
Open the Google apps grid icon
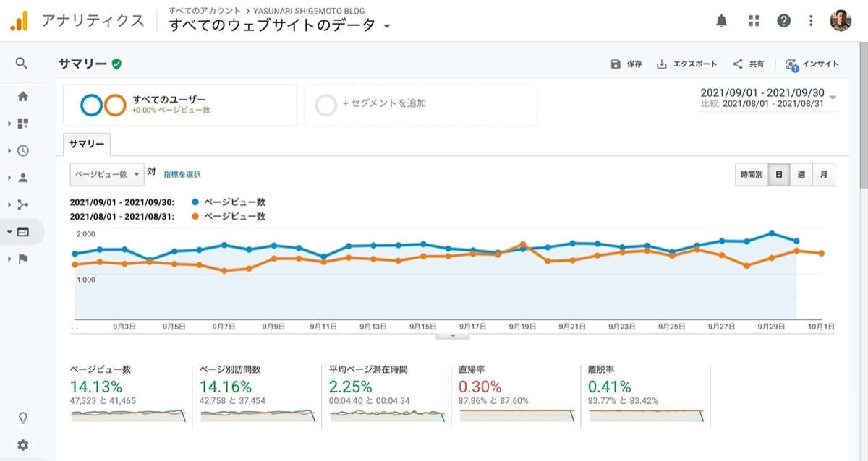point(754,21)
